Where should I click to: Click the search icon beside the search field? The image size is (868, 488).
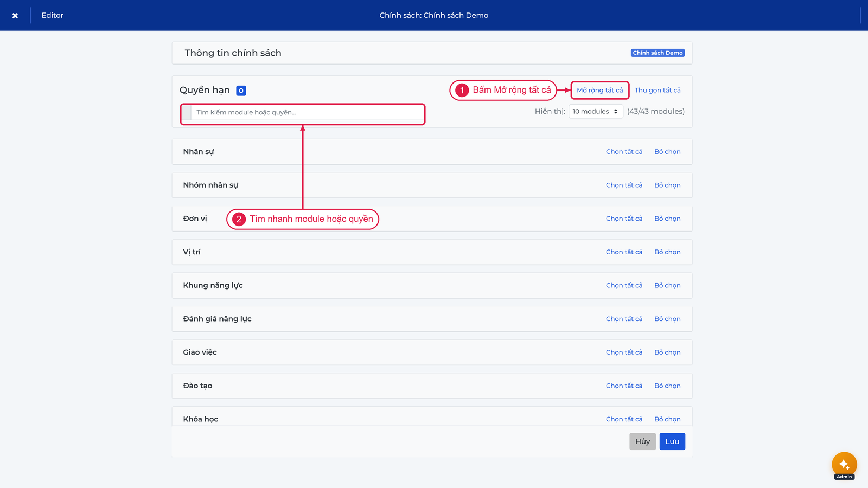click(187, 112)
